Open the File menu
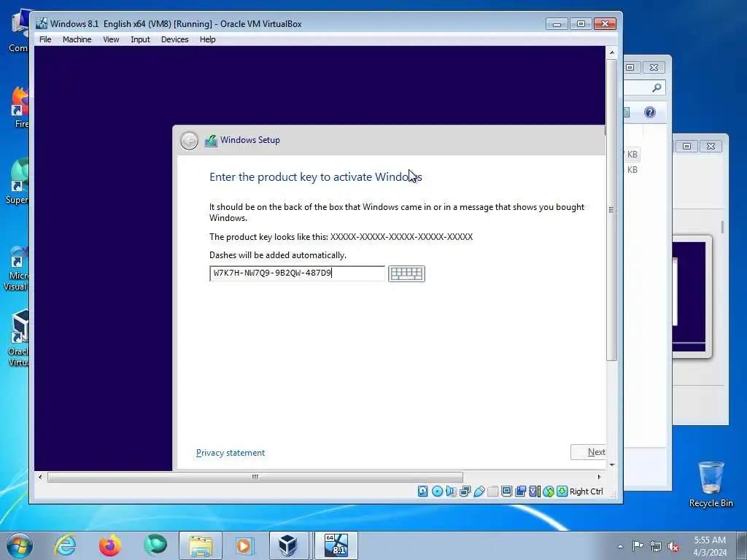This screenshot has width=747, height=560. point(45,39)
